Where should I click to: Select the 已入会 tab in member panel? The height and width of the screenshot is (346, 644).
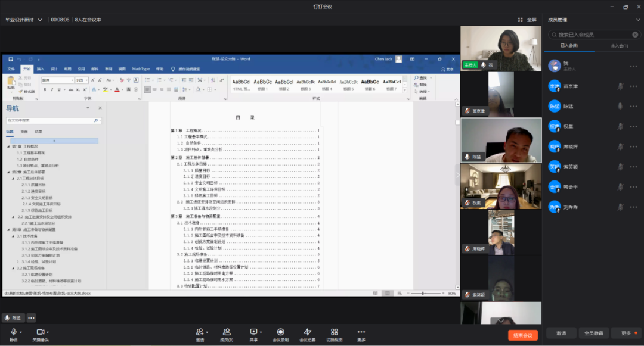click(x=568, y=46)
